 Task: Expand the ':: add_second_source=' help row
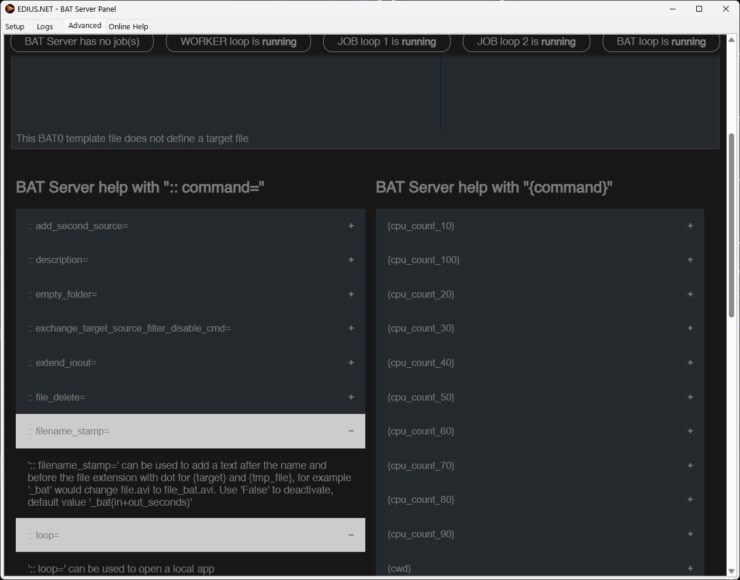(190, 226)
